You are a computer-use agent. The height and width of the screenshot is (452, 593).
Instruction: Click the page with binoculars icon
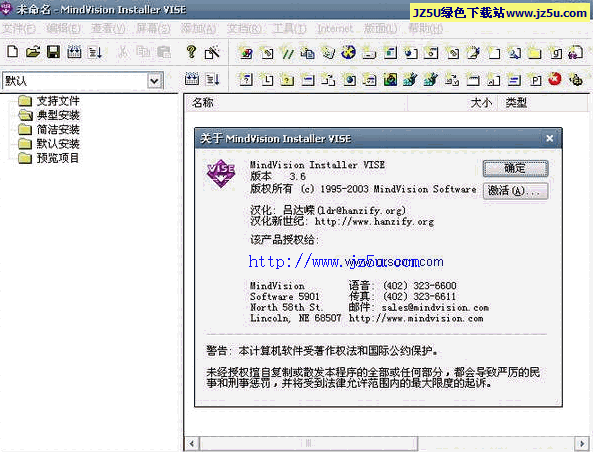(x=575, y=53)
